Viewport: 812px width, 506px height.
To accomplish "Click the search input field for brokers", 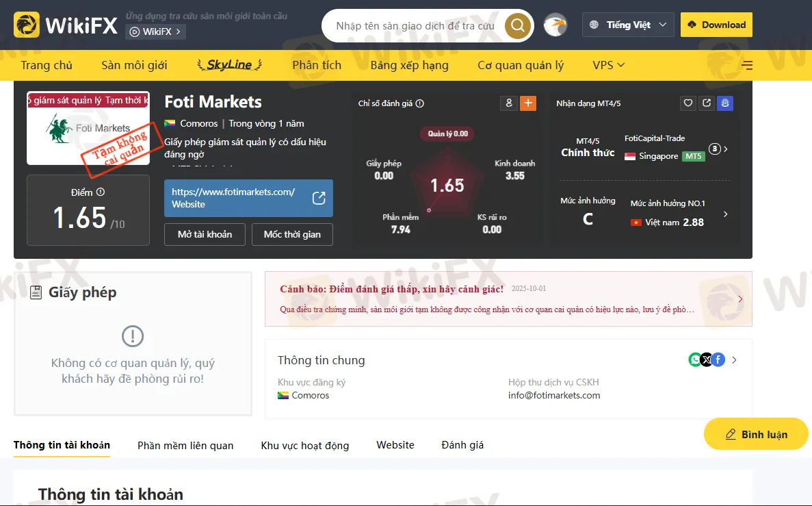I will tap(415, 25).
